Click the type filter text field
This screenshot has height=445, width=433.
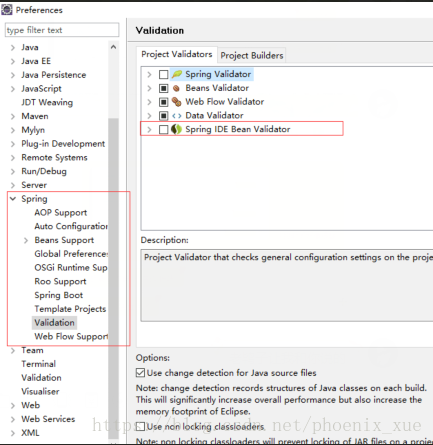click(62, 30)
